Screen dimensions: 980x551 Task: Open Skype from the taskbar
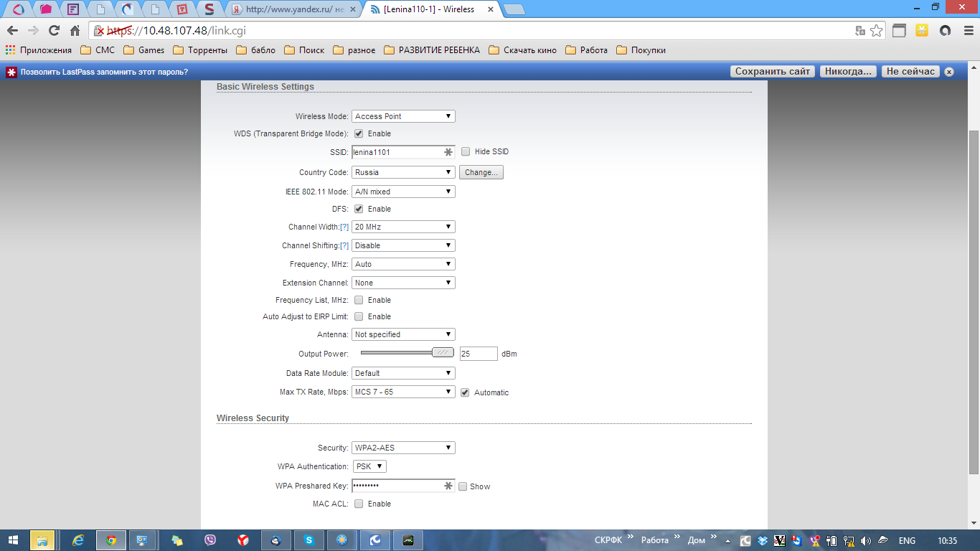pyautogui.click(x=308, y=540)
